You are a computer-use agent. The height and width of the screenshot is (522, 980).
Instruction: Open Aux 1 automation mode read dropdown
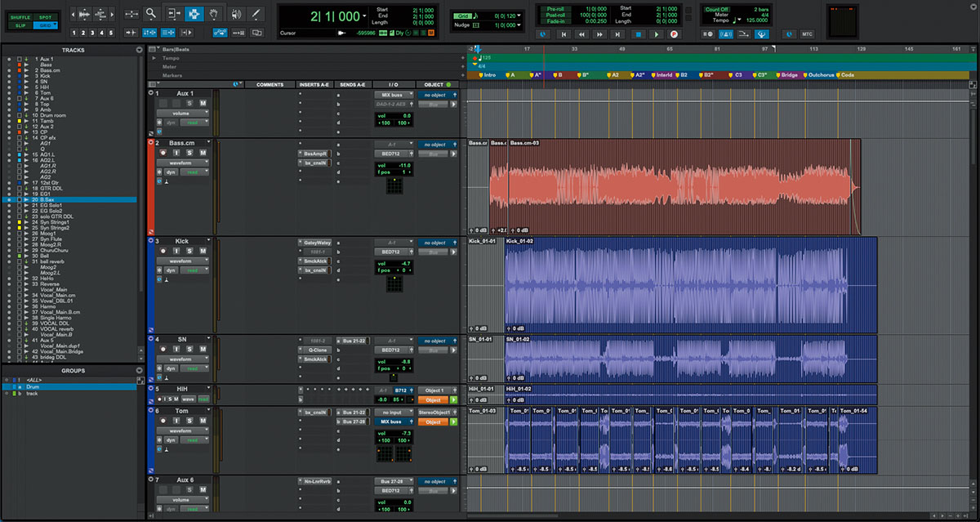click(195, 123)
